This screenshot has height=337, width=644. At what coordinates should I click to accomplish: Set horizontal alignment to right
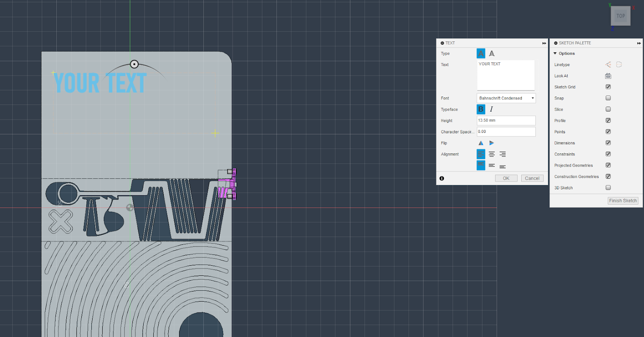[x=502, y=154]
